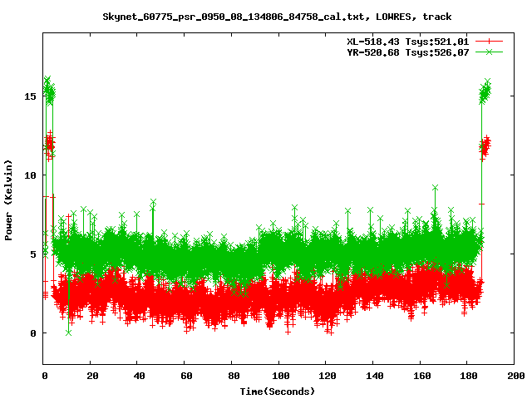This screenshot has width=532, height=399.
Task: Click x-axis tick label 20
Action: pos(91,376)
